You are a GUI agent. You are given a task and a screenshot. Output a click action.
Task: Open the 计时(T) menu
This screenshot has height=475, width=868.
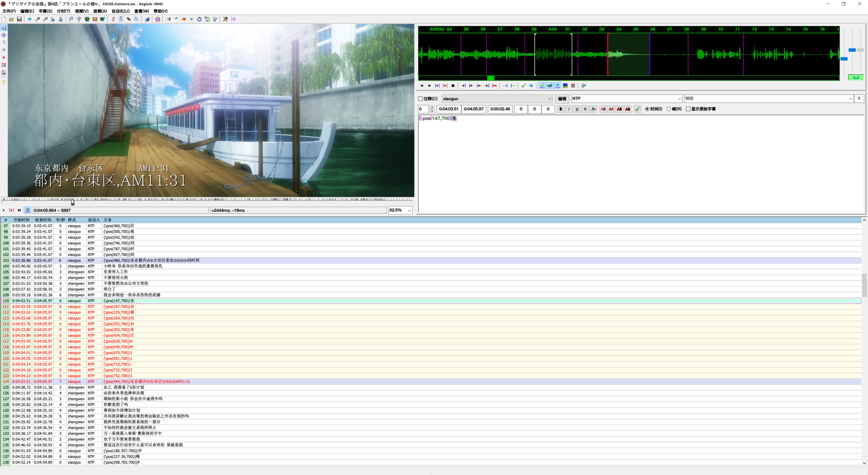[64, 11]
